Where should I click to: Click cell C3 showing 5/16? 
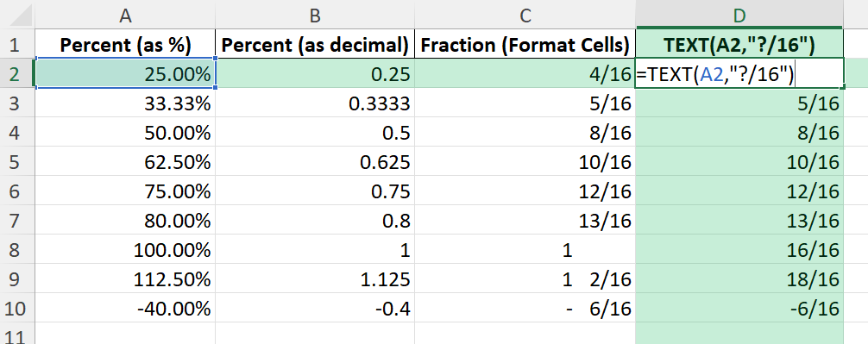coord(525,103)
